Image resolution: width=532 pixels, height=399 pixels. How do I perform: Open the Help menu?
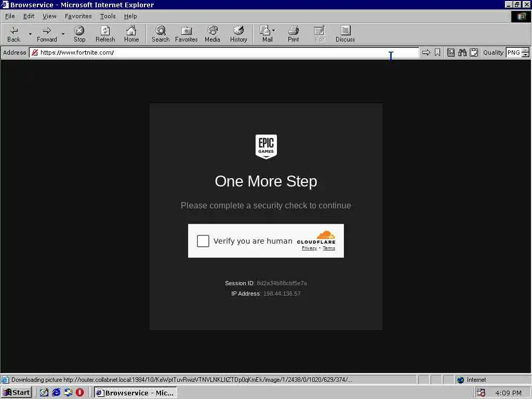point(130,16)
